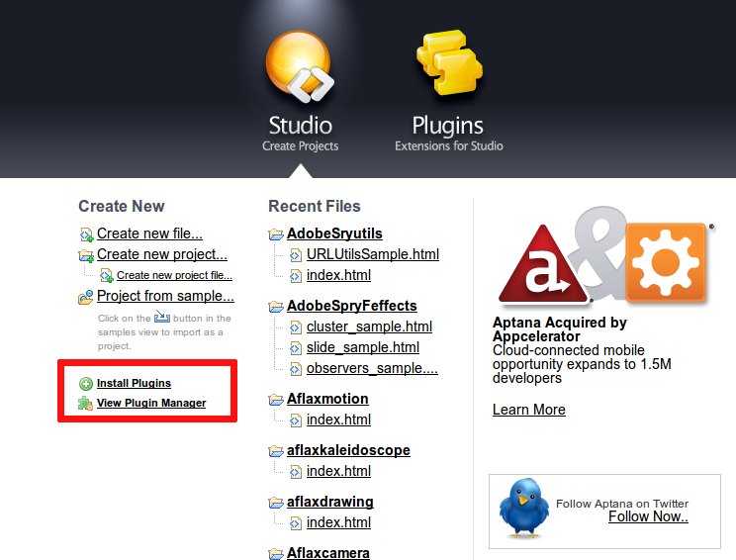Open index.html under Aflaxmotion
736x560 pixels.
tap(338, 420)
